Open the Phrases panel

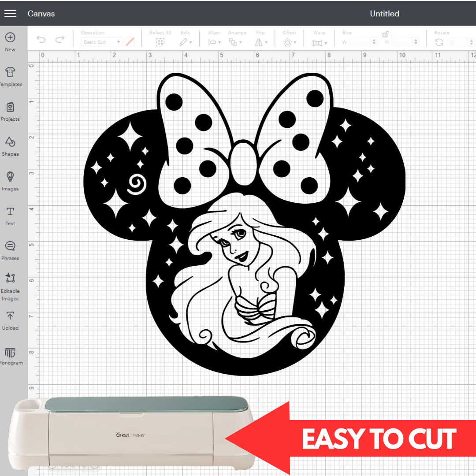tap(10, 246)
